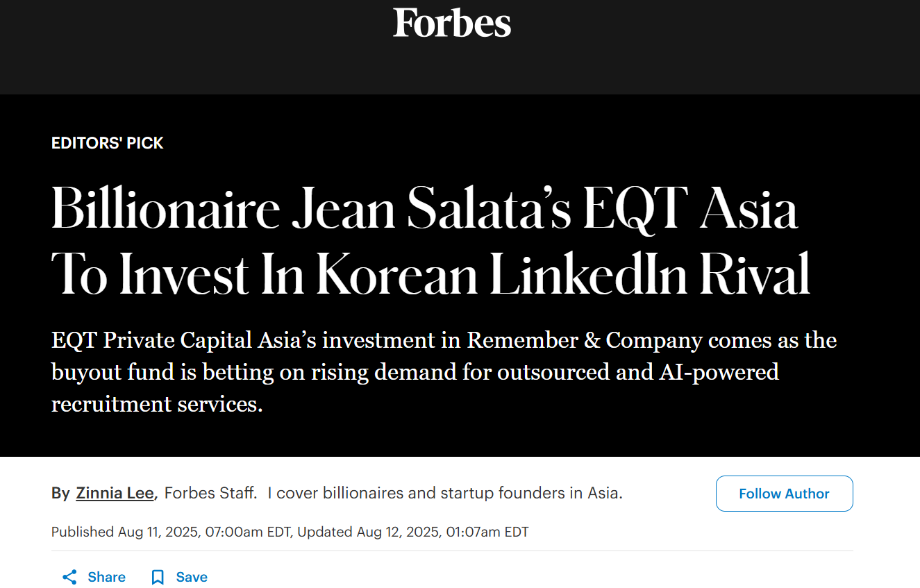Click "EQT Asia" in the headline
The image size is (920, 588).
tap(690, 210)
